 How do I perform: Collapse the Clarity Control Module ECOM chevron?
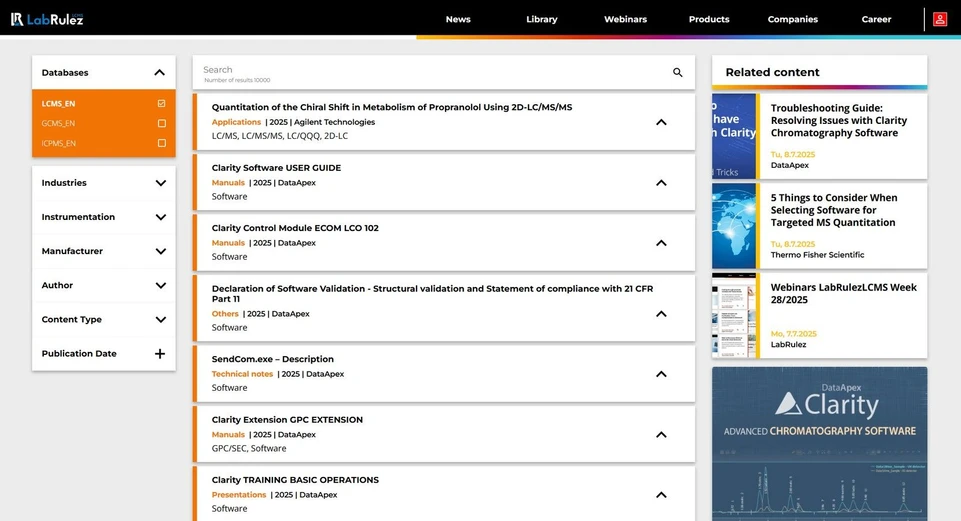pyautogui.click(x=661, y=243)
